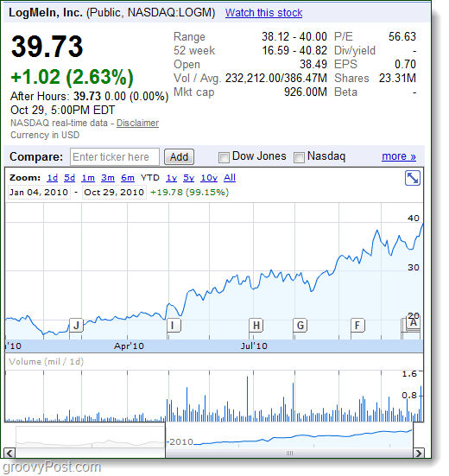
Task: Enable the Nasdaq comparison checkbox
Action: [x=299, y=157]
